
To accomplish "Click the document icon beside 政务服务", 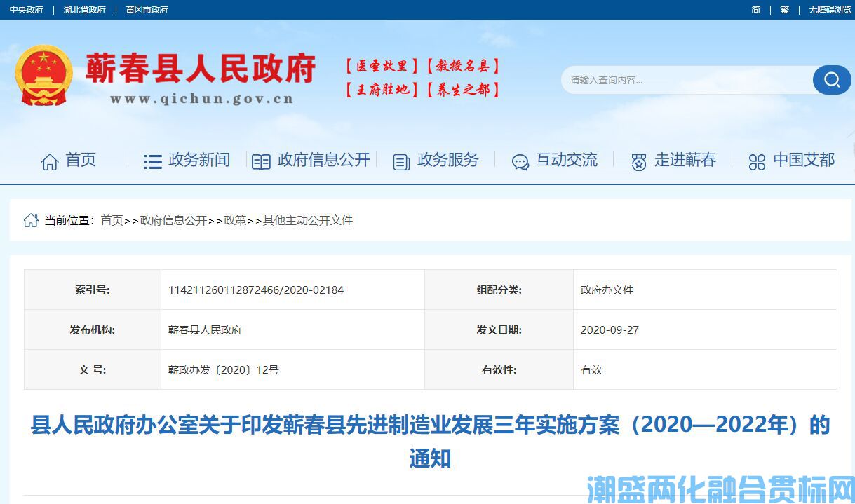I will (x=401, y=162).
